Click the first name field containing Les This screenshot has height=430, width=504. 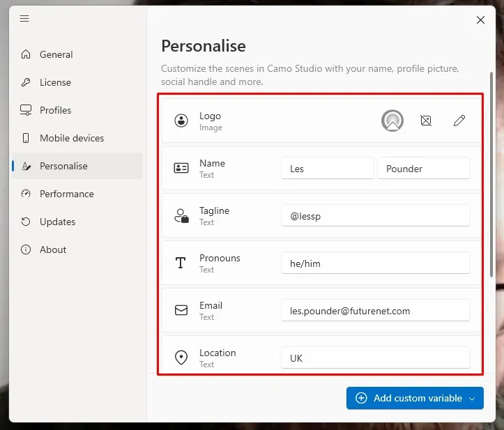click(327, 169)
